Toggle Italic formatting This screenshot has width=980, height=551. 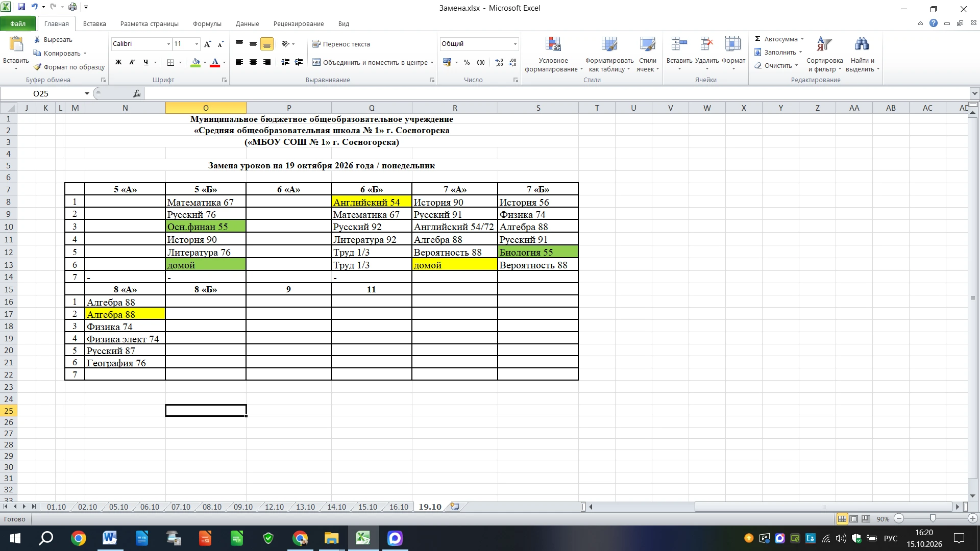(x=132, y=62)
